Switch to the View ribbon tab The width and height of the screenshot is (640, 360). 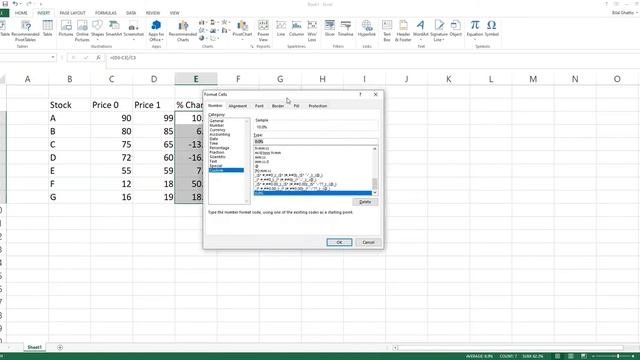[x=174, y=13]
